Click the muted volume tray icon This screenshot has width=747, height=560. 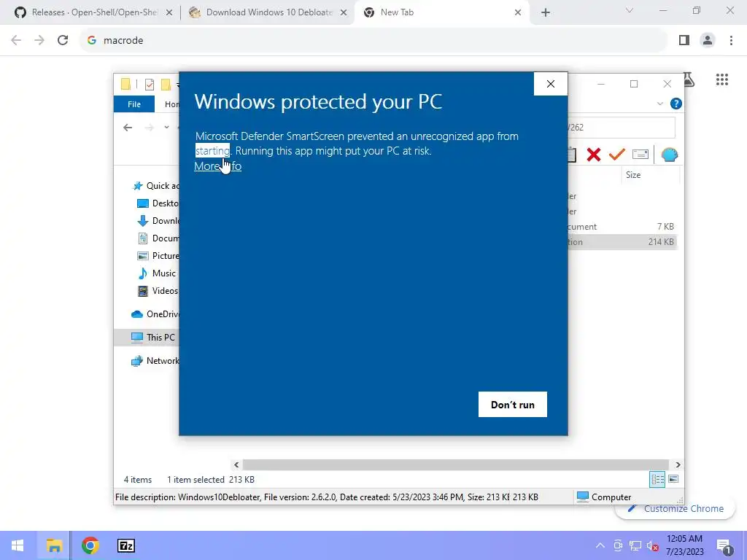[653, 546]
